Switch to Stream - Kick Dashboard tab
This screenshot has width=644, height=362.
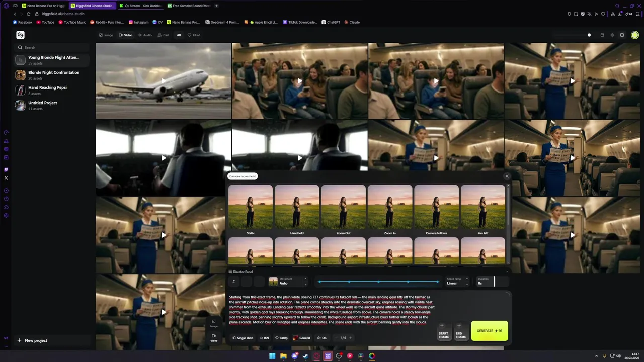coord(140,6)
